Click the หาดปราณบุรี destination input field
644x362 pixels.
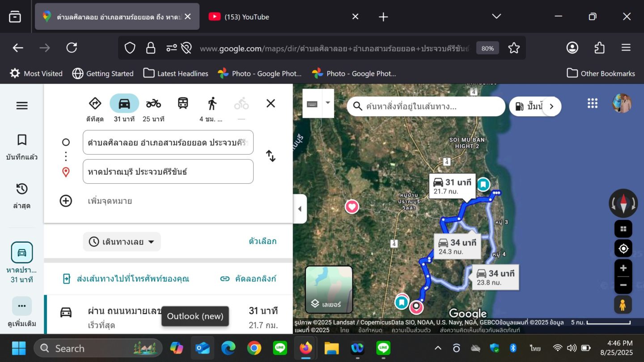click(168, 172)
